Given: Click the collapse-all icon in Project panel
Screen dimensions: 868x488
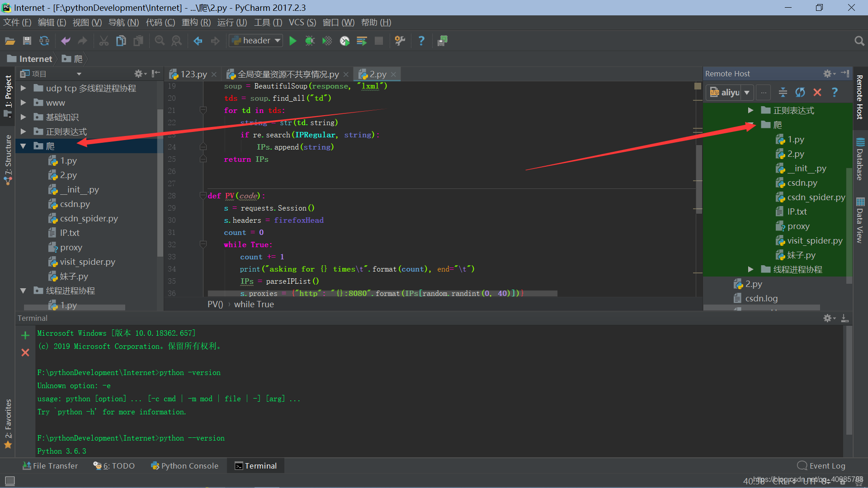Looking at the screenshot, I should coord(156,74).
